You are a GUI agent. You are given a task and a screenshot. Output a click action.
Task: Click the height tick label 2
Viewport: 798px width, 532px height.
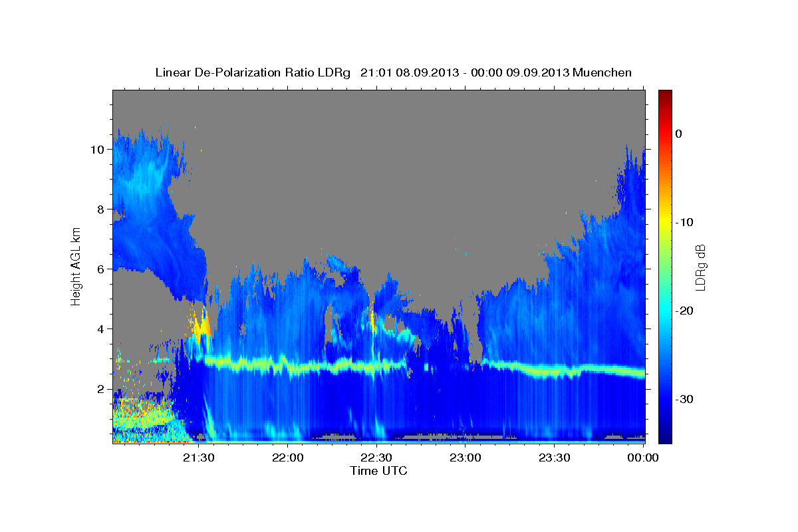[x=100, y=388]
